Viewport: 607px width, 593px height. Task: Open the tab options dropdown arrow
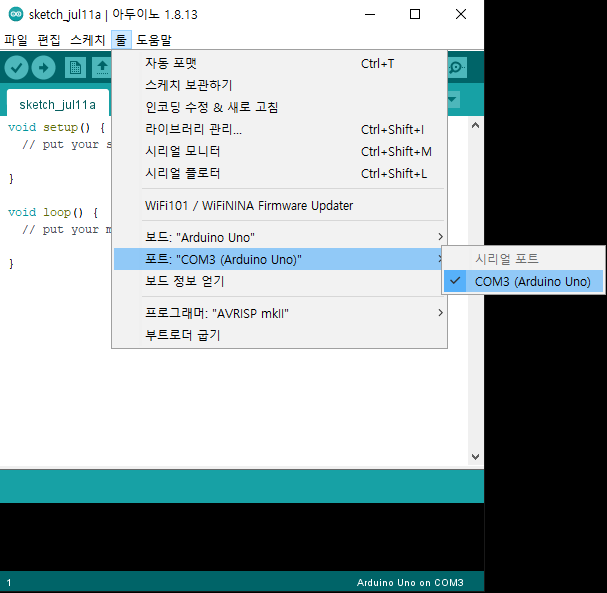(453, 99)
